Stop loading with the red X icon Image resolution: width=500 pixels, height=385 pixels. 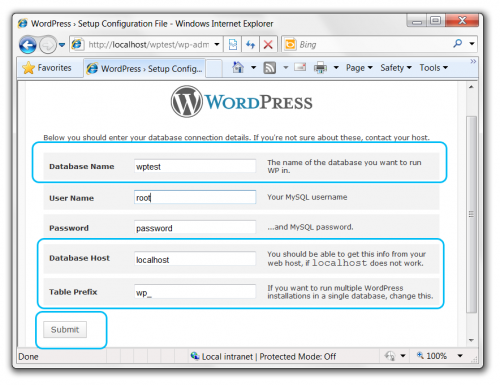tap(268, 44)
